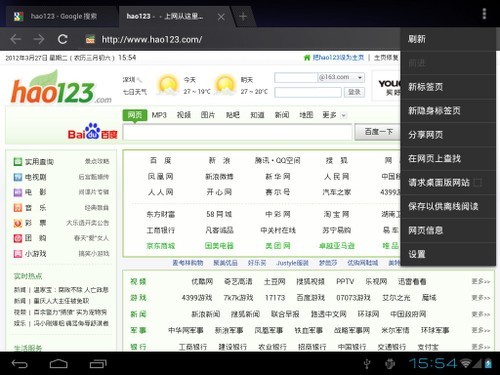Reload page with refresh icon
This screenshot has width=500, height=375.
pos(63,39)
